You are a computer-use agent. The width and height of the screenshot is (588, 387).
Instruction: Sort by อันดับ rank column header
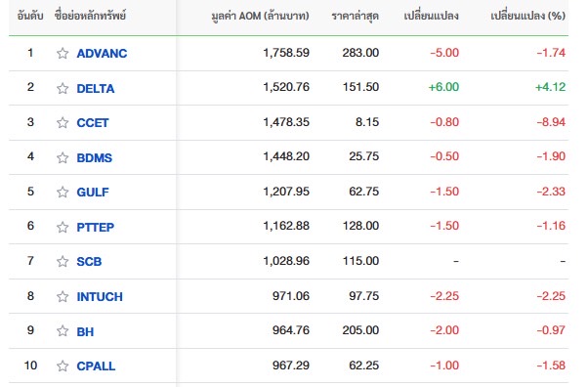tap(30, 16)
